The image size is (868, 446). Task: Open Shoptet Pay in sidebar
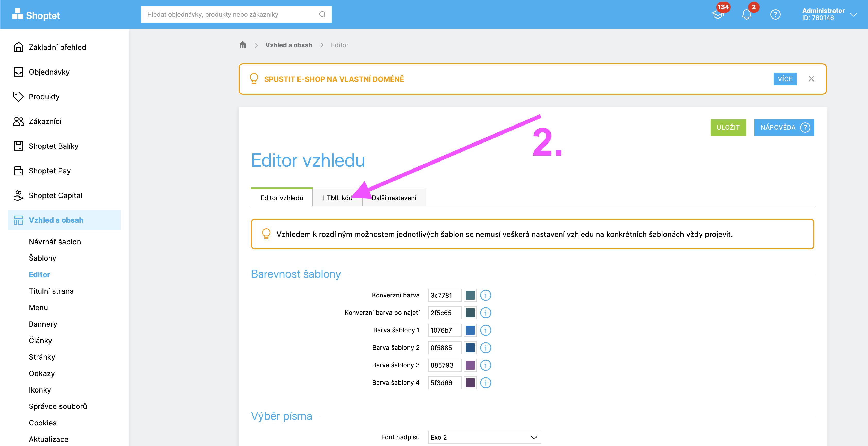pyautogui.click(x=49, y=171)
